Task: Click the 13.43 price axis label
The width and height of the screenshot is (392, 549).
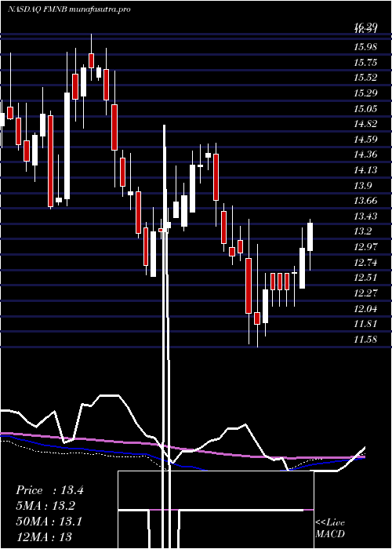Action: (x=365, y=216)
